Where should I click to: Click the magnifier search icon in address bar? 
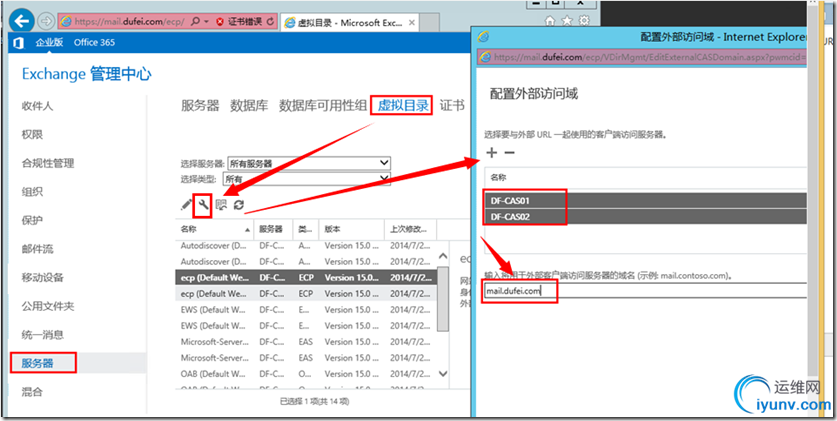(x=195, y=22)
